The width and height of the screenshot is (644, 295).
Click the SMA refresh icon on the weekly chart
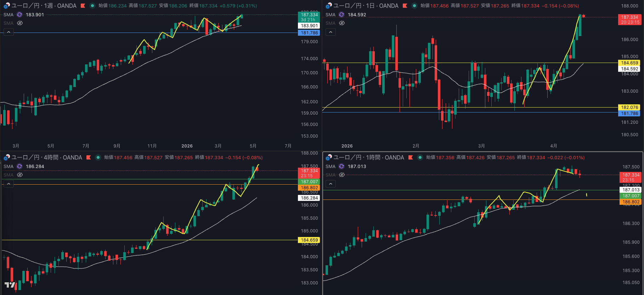[x=19, y=15]
